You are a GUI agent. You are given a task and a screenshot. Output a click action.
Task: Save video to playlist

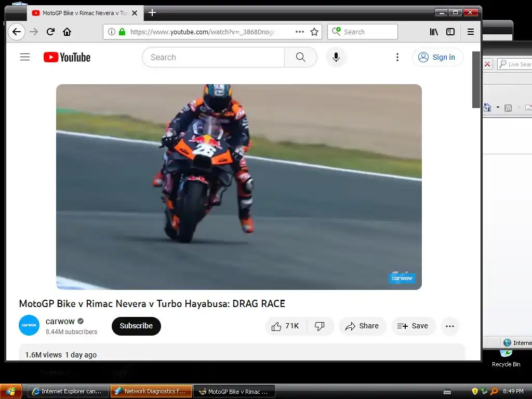pyautogui.click(x=413, y=326)
